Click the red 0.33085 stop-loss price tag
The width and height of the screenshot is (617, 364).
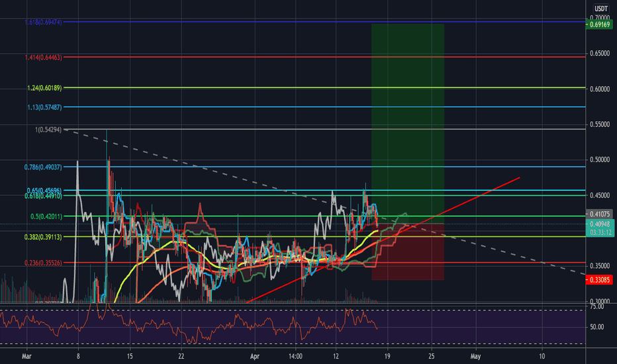[599, 280]
